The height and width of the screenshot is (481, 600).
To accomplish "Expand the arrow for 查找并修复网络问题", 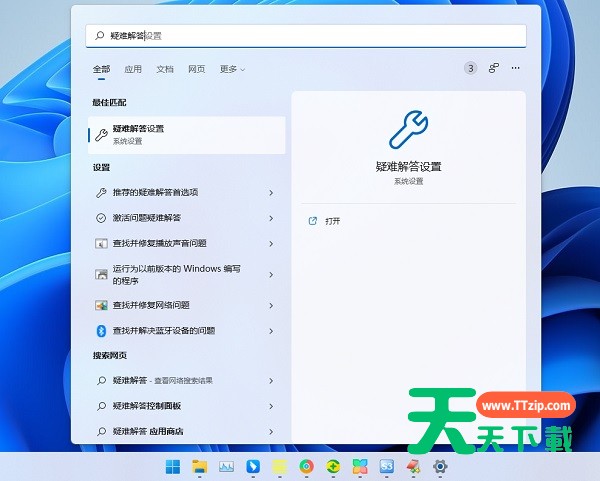I will [x=271, y=305].
